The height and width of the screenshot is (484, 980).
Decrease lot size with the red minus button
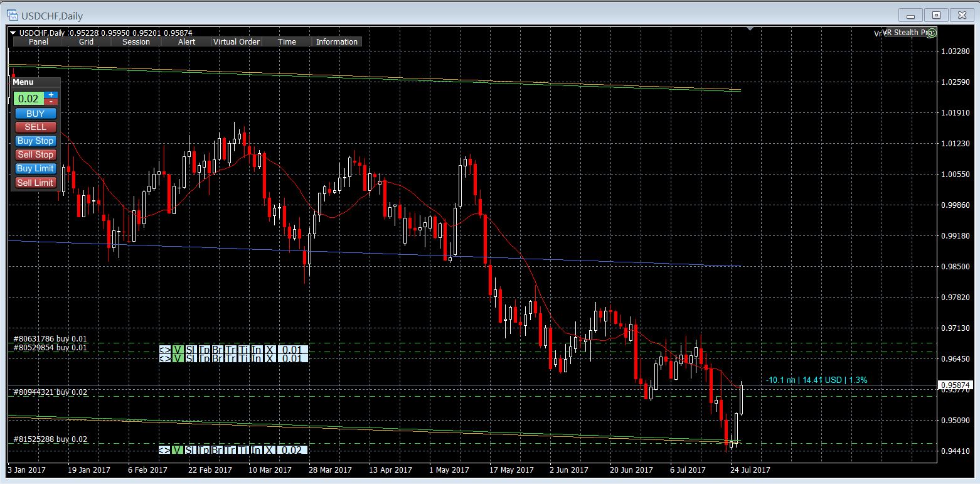51,102
